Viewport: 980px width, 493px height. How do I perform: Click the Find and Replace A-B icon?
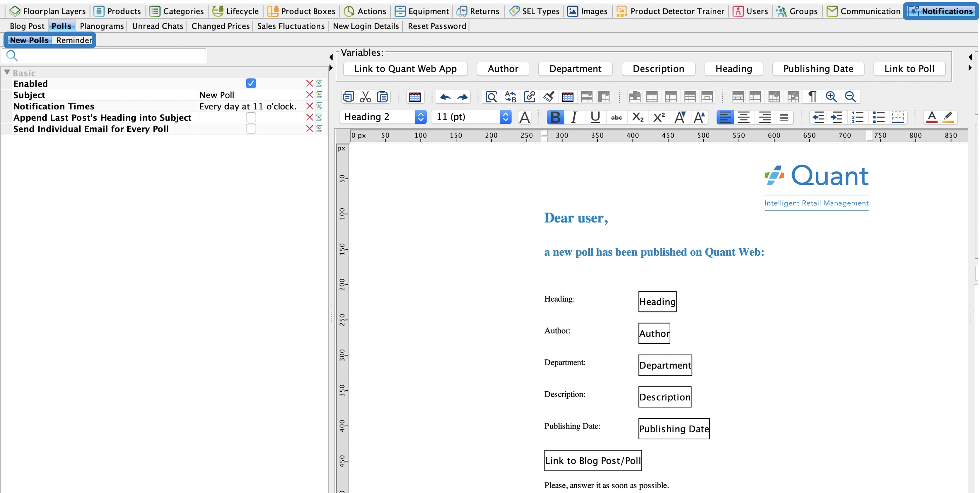click(510, 97)
